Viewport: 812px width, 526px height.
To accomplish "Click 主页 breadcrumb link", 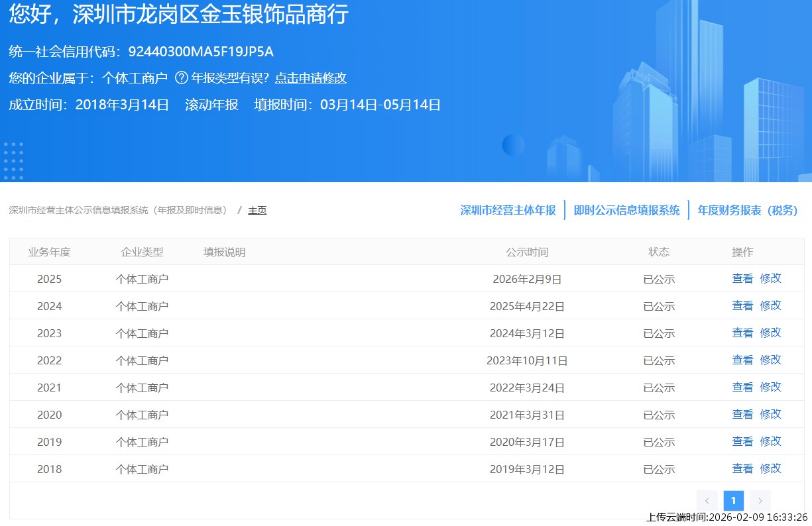I will coord(257,210).
